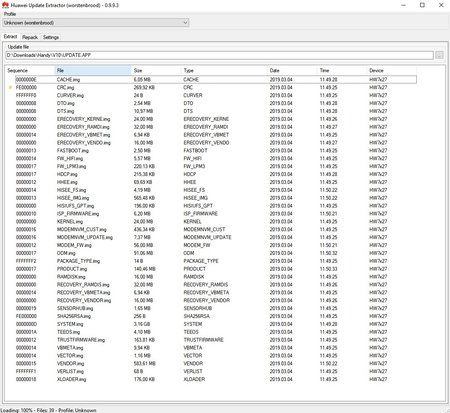Maximize the Huawei Update Extractor window

[x=422, y=5]
